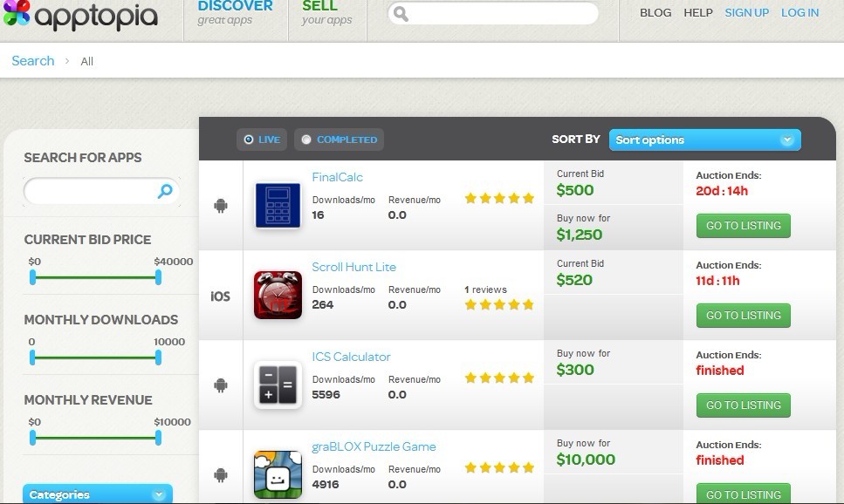Click the $500 current bid for FinalCalc
Viewport: 844px width, 504px height.
pyautogui.click(x=575, y=190)
